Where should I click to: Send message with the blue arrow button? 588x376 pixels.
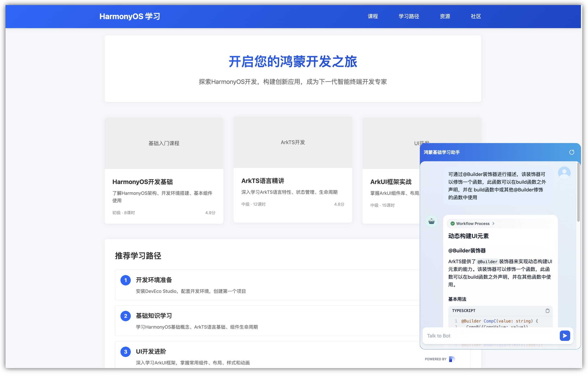pos(565,336)
